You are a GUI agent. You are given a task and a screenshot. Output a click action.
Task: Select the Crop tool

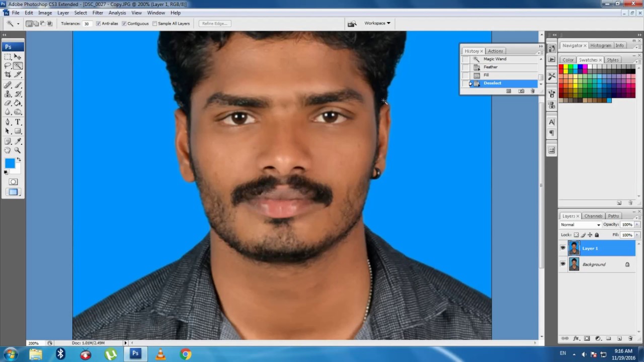click(8, 74)
